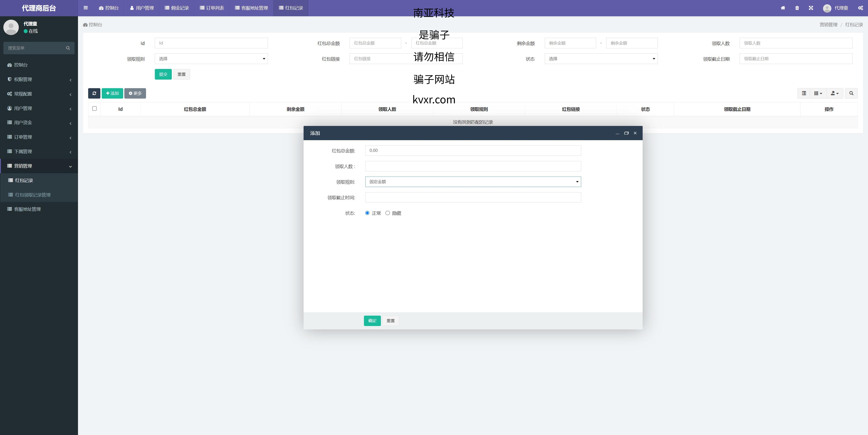Expand 权限管理 sidebar menu
The height and width of the screenshot is (435, 868).
point(39,79)
